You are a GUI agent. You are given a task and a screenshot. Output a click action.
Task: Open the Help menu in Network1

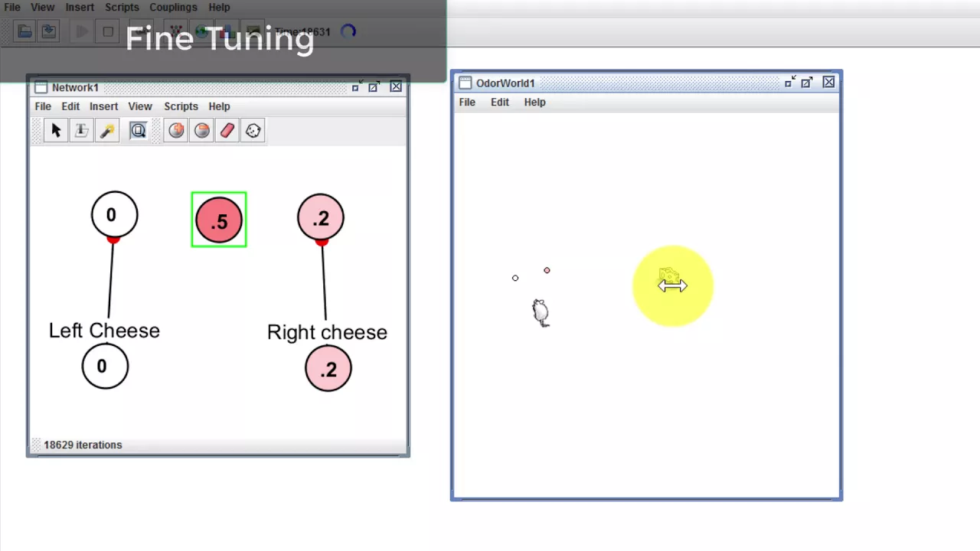point(219,106)
